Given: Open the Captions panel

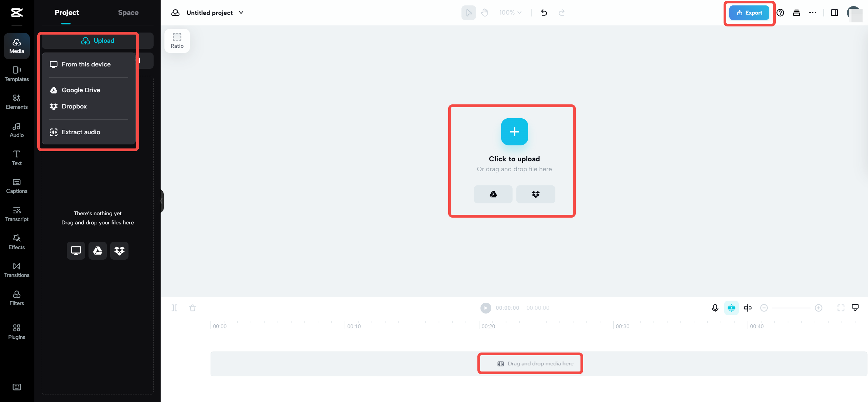Looking at the screenshot, I should tap(16, 185).
